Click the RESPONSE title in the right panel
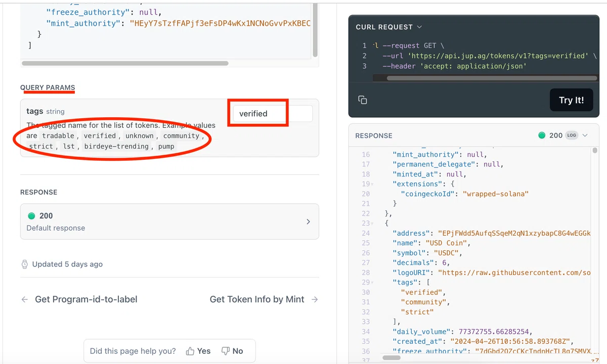The width and height of the screenshot is (607, 364). coord(374,135)
